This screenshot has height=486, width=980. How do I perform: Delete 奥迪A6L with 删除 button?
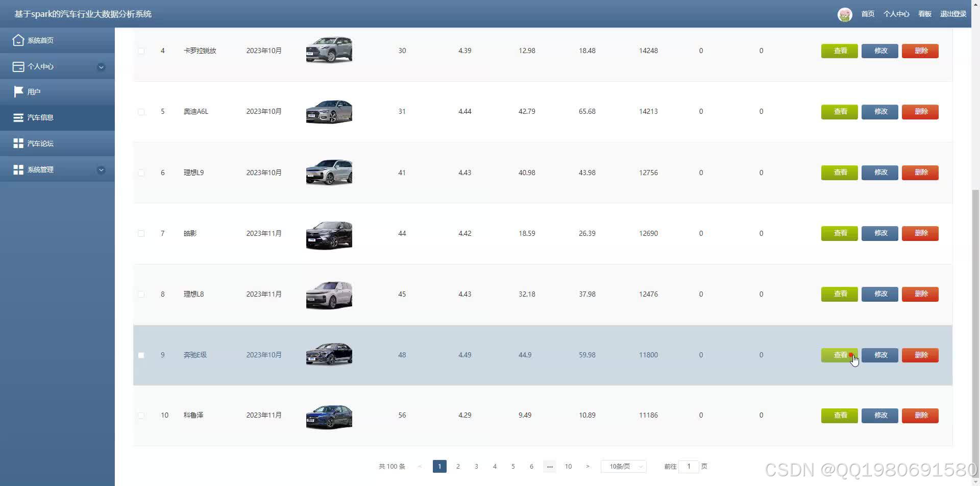click(920, 112)
